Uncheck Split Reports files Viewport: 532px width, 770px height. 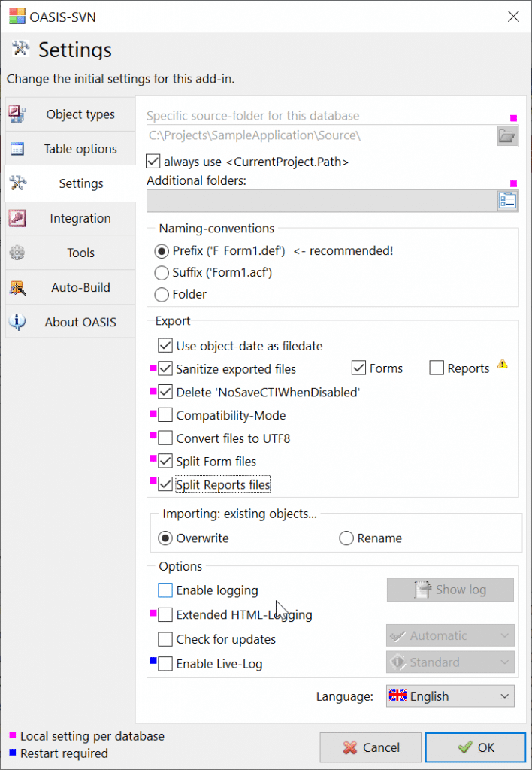tap(165, 485)
